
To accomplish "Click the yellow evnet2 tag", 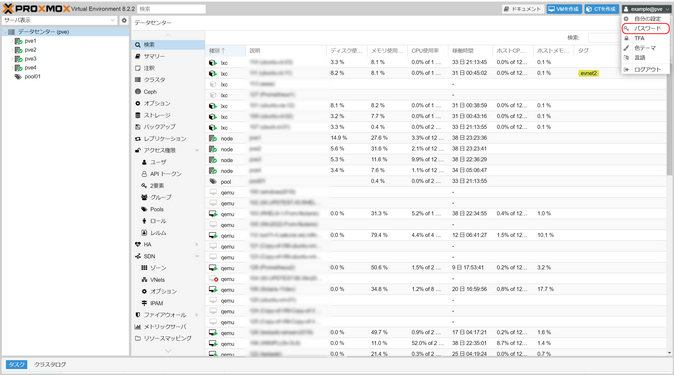I will (x=588, y=73).
